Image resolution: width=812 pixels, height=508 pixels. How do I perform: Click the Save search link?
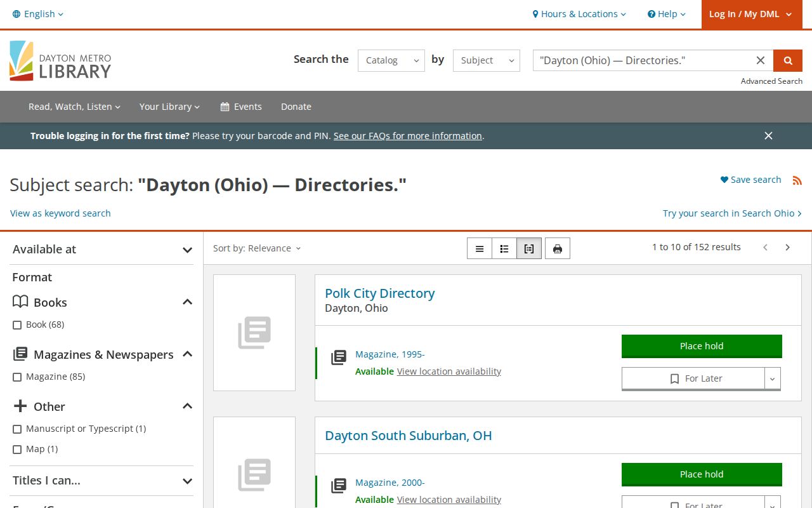[x=750, y=180]
